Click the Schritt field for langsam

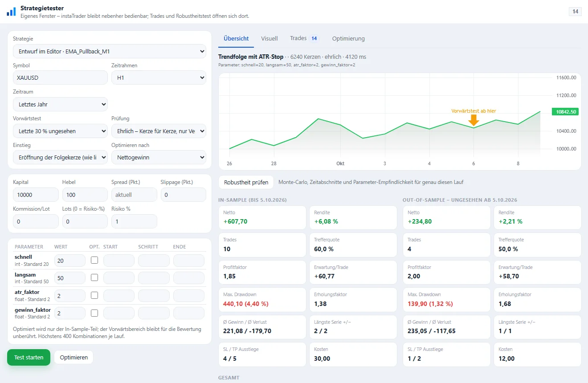[x=154, y=278]
